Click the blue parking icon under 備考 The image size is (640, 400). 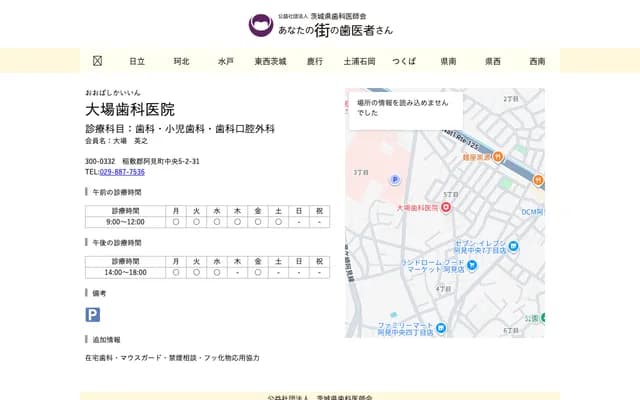tap(93, 315)
